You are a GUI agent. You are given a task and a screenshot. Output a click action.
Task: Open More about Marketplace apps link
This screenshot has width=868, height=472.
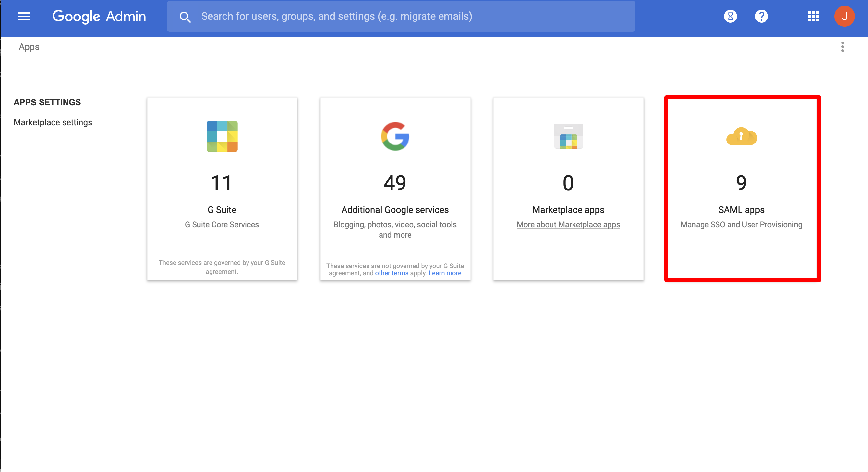click(568, 225)
